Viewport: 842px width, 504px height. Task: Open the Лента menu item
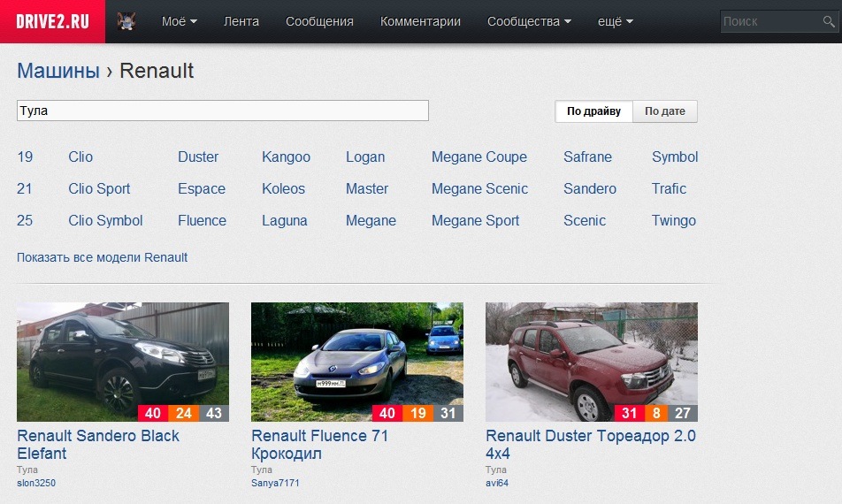click(241, 21)
